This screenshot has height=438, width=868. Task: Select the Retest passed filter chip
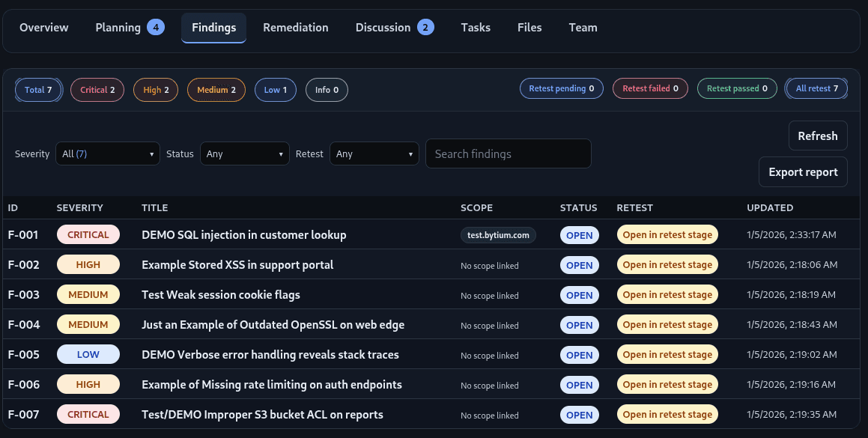point(737,88)
